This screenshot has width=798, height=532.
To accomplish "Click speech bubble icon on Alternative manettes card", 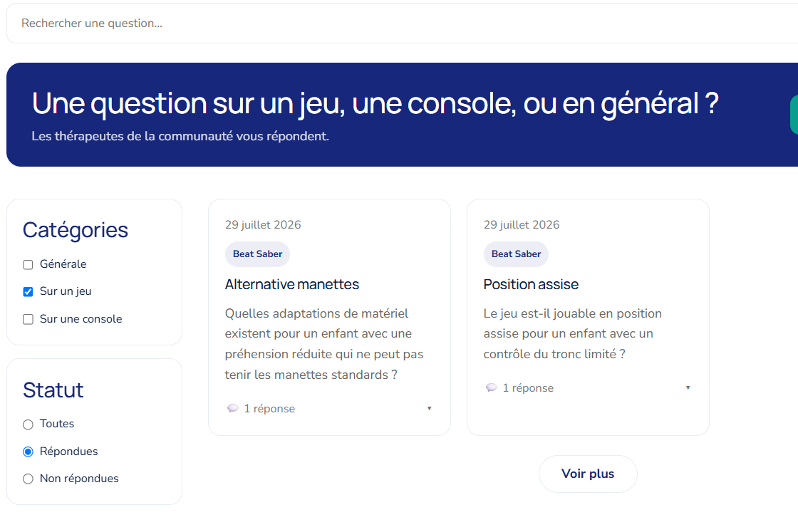I will pyautogui.click(x=232, y=408).
